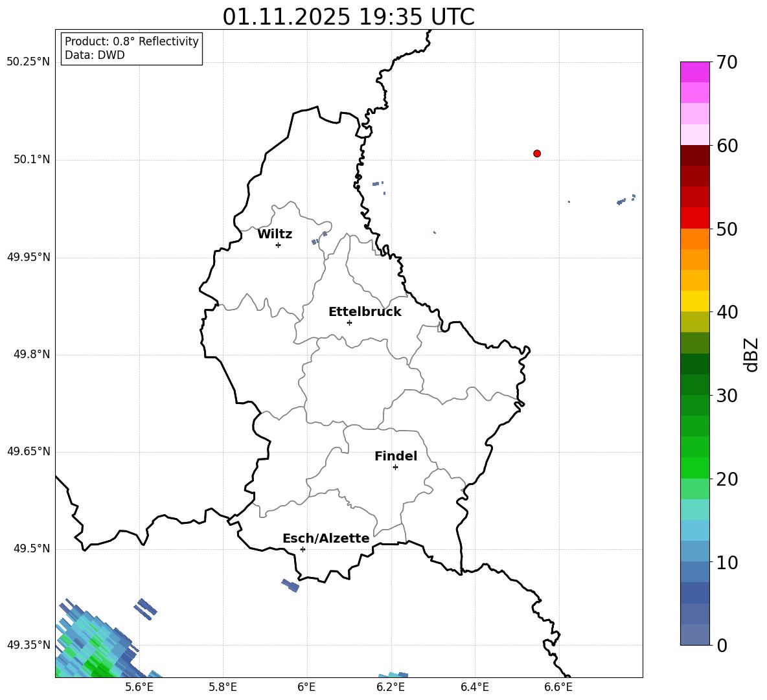Image resolution: width=767 pixels, height=700 pixels.
Task: Click the dark red colorbar segment below 60
Action: tap(694, 155)
